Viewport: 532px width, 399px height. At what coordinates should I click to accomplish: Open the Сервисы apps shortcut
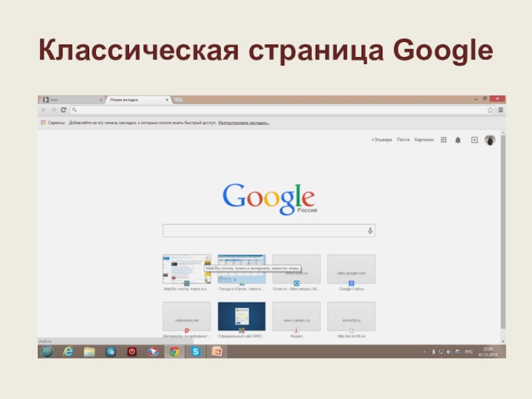53,123
